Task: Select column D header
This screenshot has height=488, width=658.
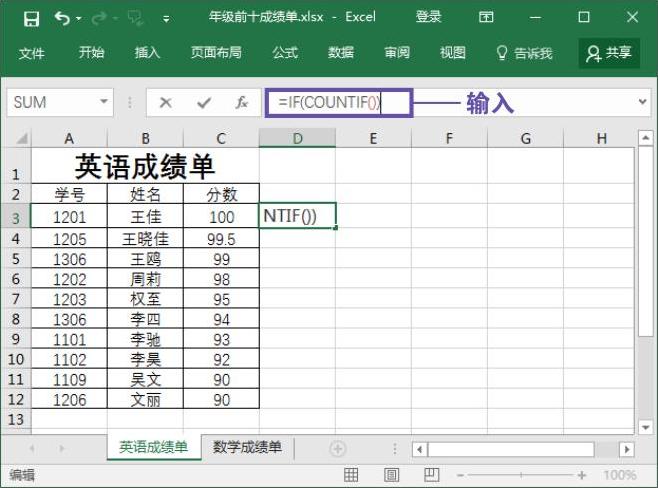Action: [x=298, y=138]
